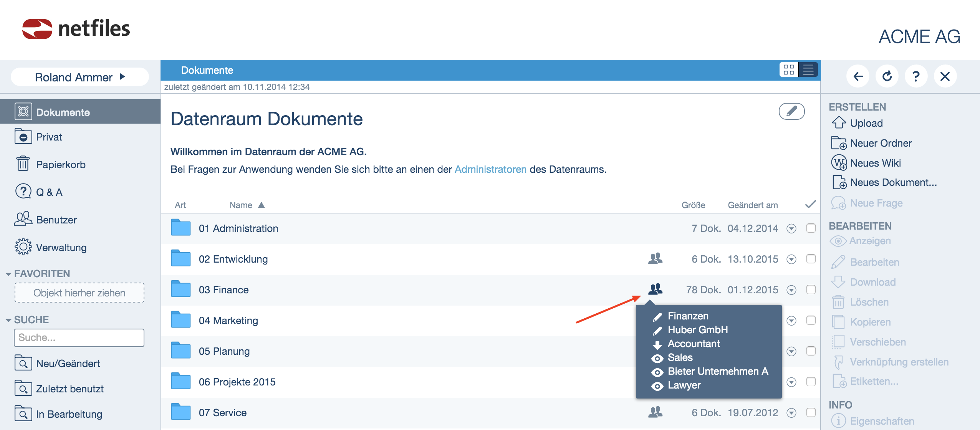Click the pencil edit description button
The image size is (980, 430).
coord(791,111)
